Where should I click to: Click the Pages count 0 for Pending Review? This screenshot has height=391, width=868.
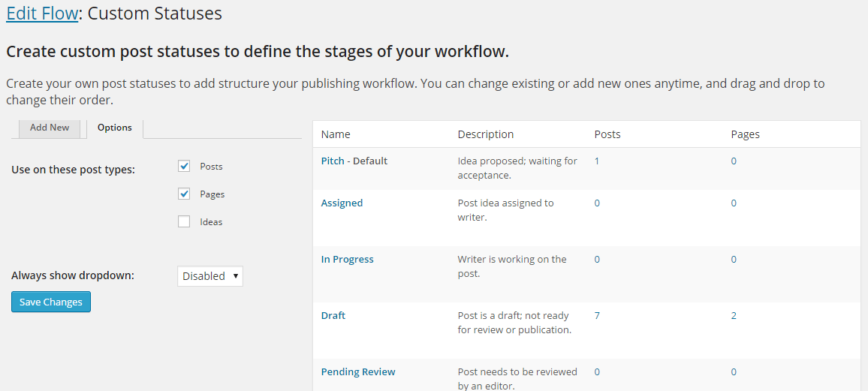(734, 371)
